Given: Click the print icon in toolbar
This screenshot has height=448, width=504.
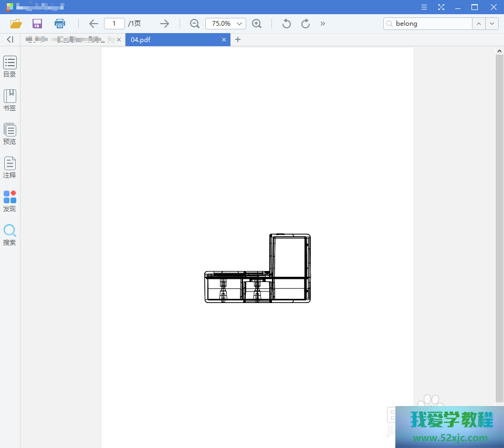Looking at the screenshot, I should point(60,24).
